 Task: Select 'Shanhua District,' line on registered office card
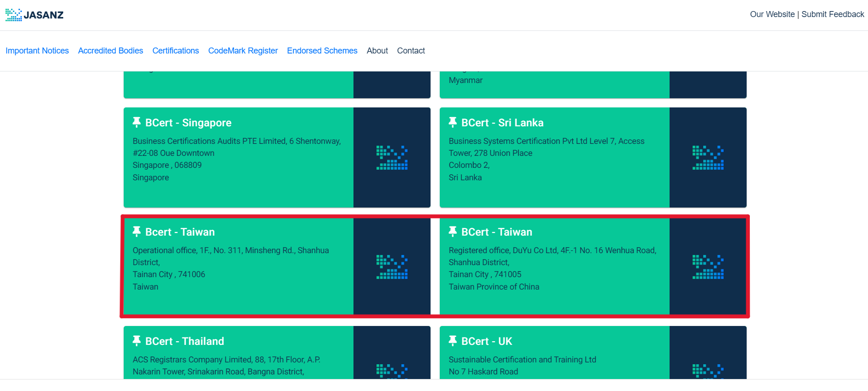coord(479,262)
